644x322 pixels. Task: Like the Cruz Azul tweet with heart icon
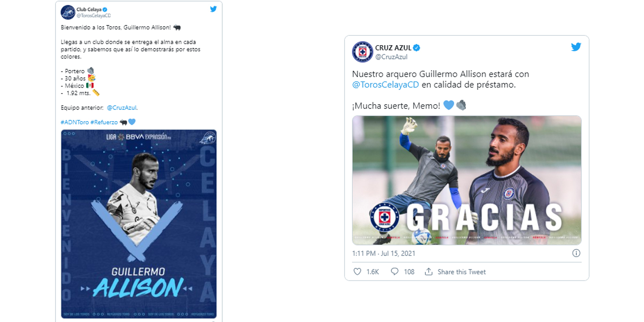click(357, 271)
